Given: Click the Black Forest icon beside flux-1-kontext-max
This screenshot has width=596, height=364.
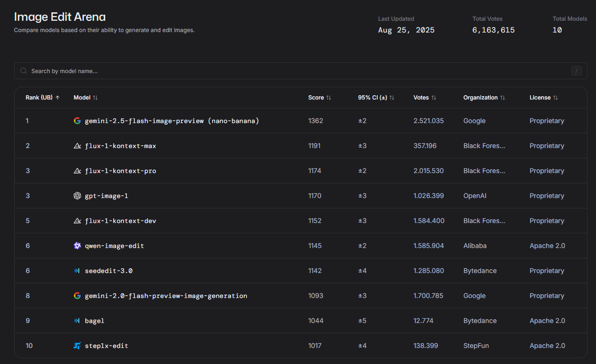Looking at the screenshot, I should click(77, 146).
